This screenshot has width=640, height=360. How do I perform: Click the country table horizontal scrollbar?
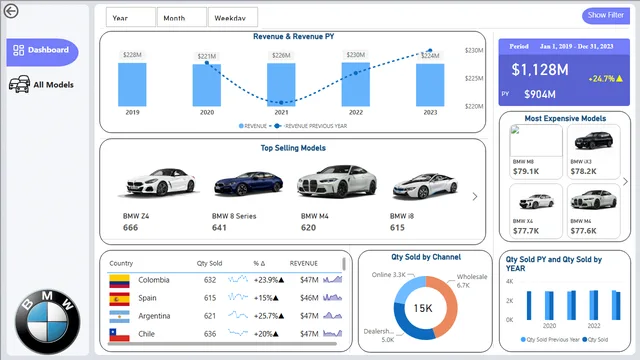point(222,344)
